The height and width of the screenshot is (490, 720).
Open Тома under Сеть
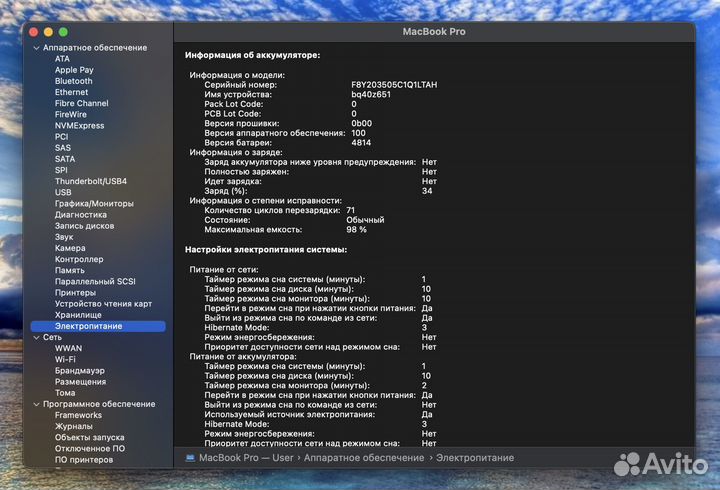pyautogui.click(x=65, y=393)
